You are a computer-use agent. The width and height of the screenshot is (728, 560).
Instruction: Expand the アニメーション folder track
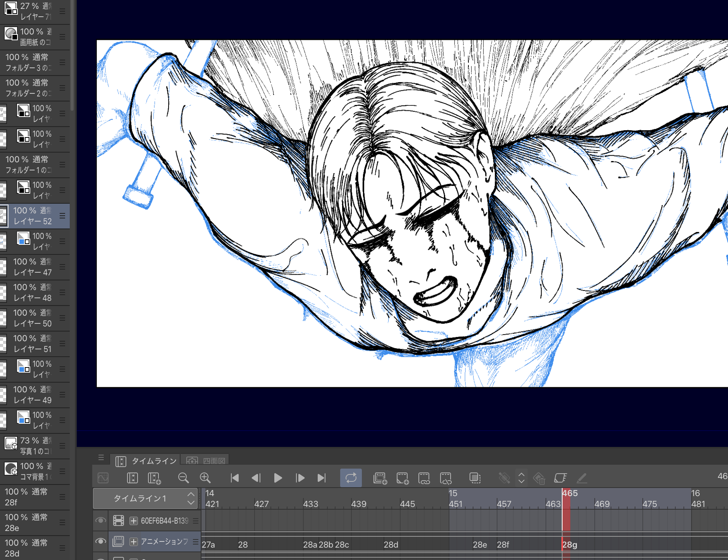(134, 542)
